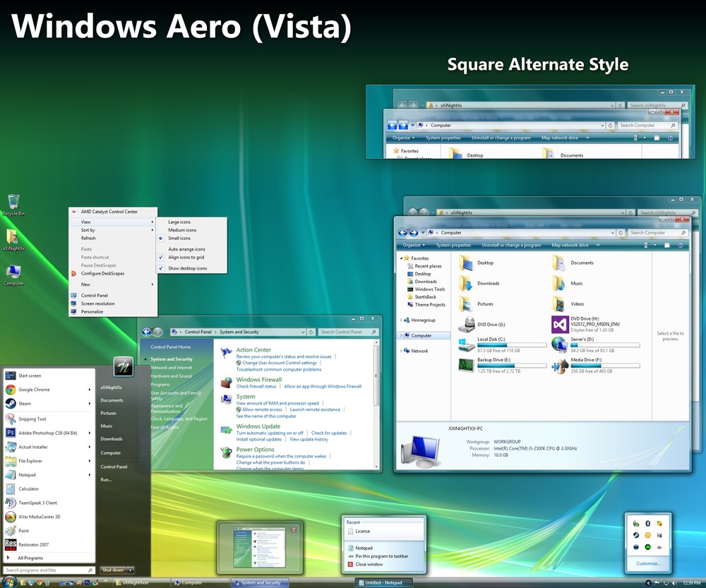Click the Shut down button in the Start menu
The width and height of the screenshot is (706, 588).
[x=112, y=570]
